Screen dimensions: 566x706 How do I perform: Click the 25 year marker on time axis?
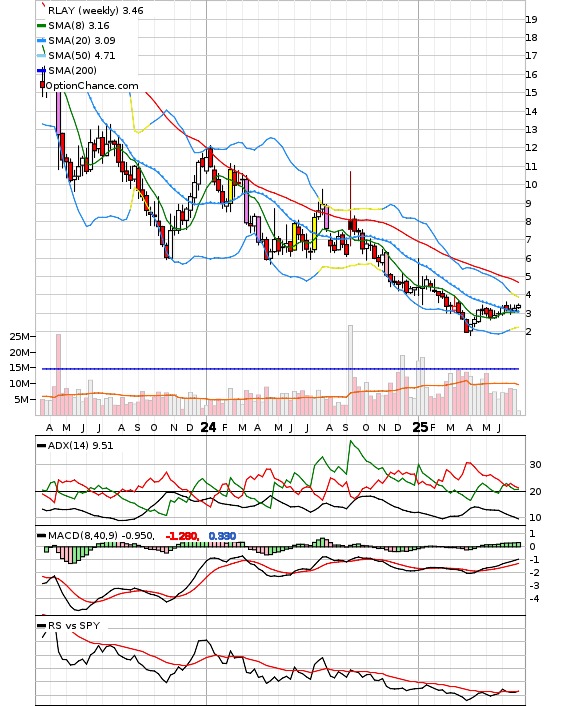point(421,427)
